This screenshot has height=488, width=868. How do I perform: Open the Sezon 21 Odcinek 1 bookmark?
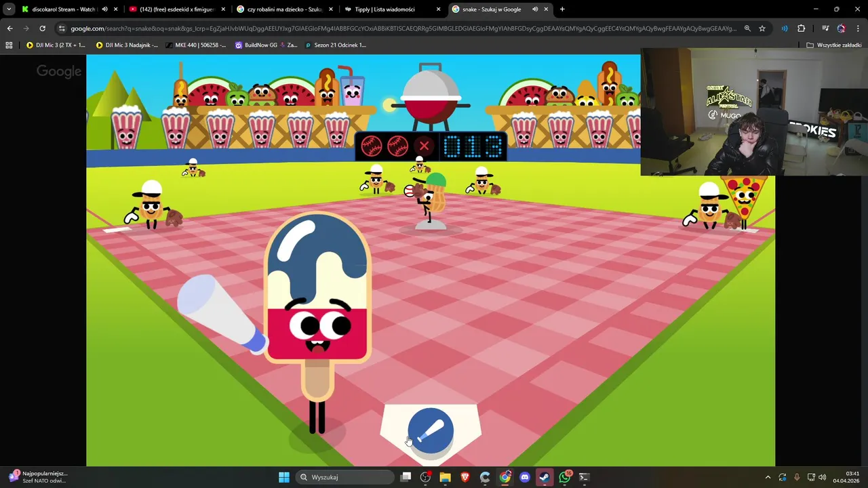335,45
